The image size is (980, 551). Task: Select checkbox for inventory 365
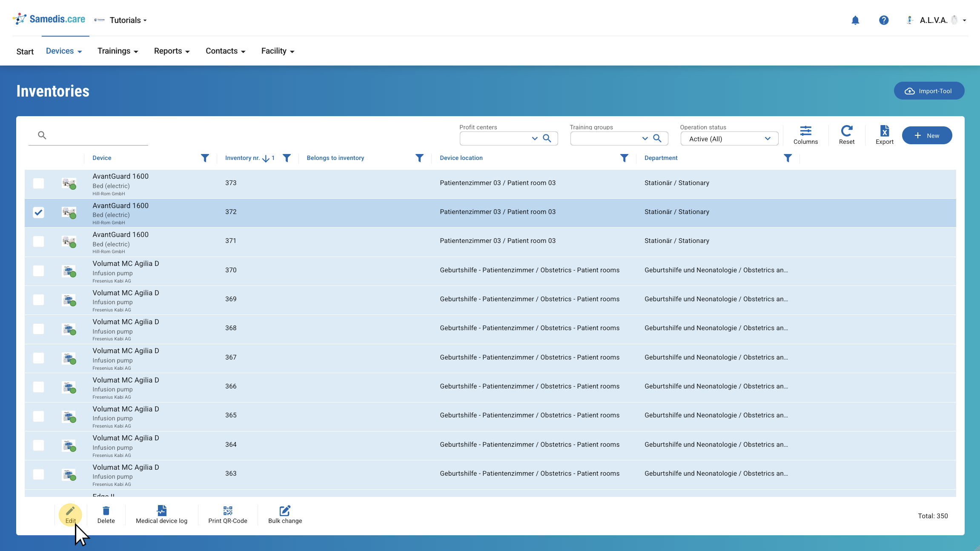point(38,416)
